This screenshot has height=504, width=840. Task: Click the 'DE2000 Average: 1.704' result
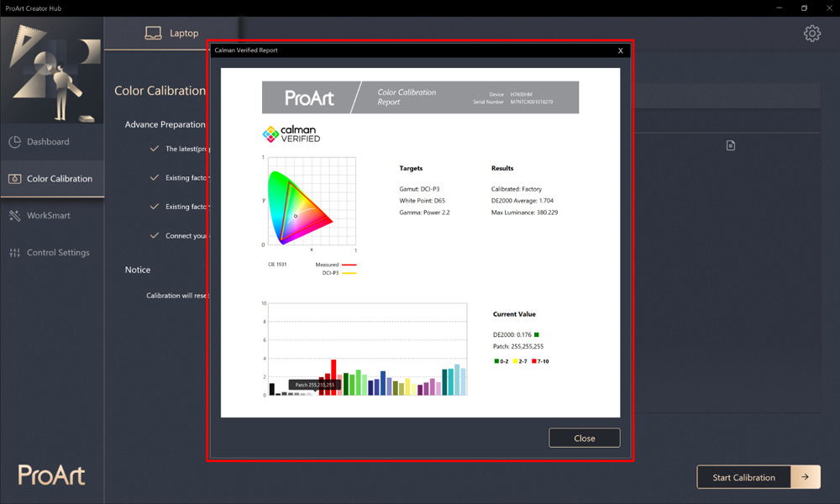[522, 201]
